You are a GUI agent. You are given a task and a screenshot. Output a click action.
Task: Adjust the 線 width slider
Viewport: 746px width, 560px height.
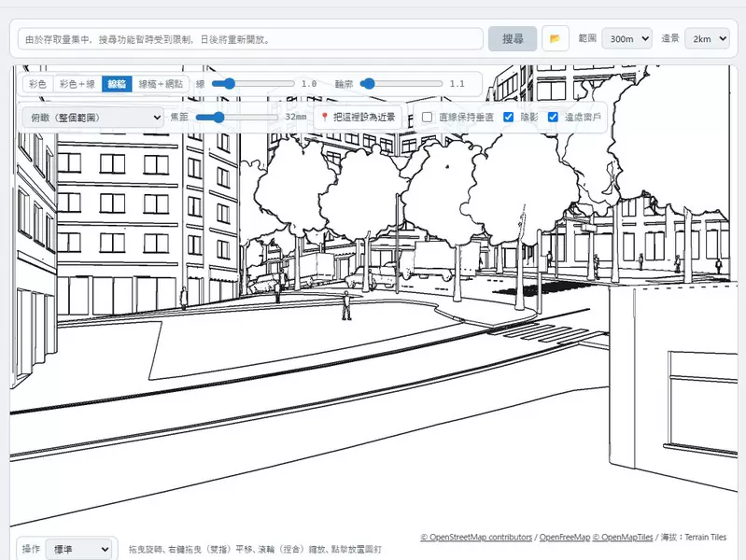pos(253,84)
